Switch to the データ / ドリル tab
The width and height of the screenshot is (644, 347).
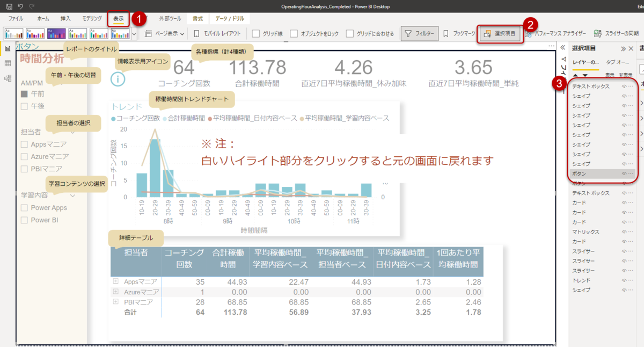[x=229, y=18]
